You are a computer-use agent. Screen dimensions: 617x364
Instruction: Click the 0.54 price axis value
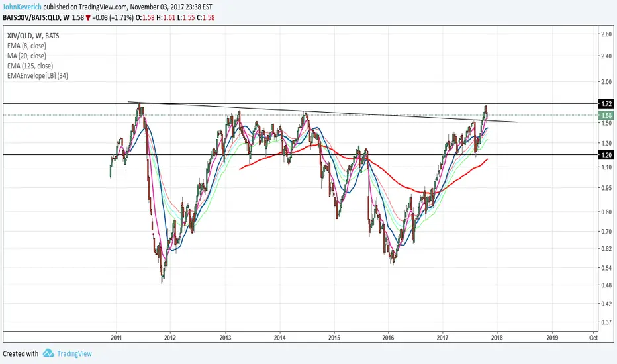(x=606, y=269)
